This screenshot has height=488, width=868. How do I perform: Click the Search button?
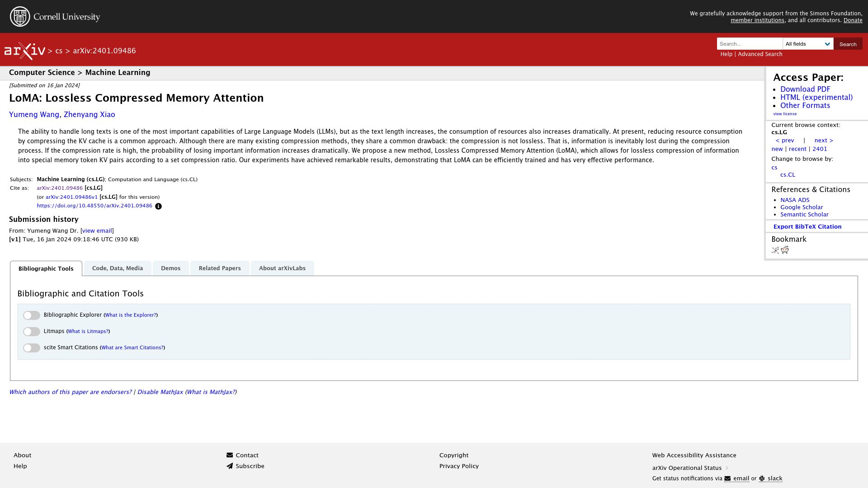click(848, 44)
